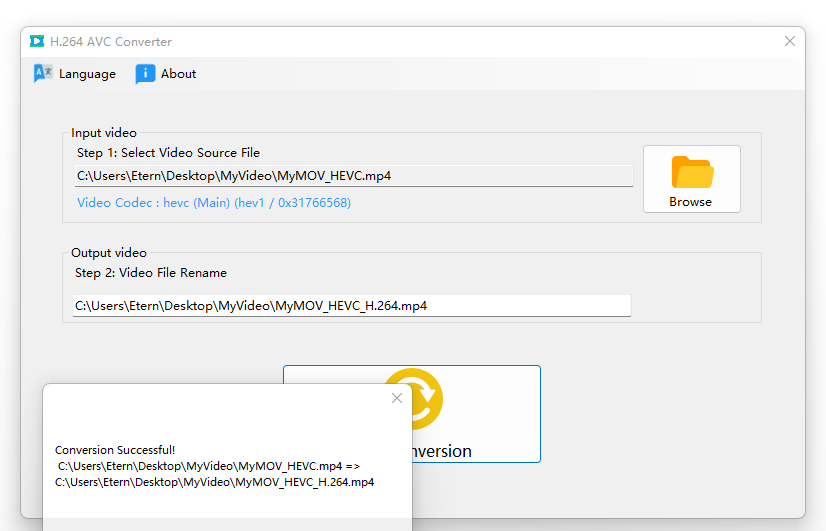Open the About menu item
This screenshot has width=826, height=531.
coord(166,74)
